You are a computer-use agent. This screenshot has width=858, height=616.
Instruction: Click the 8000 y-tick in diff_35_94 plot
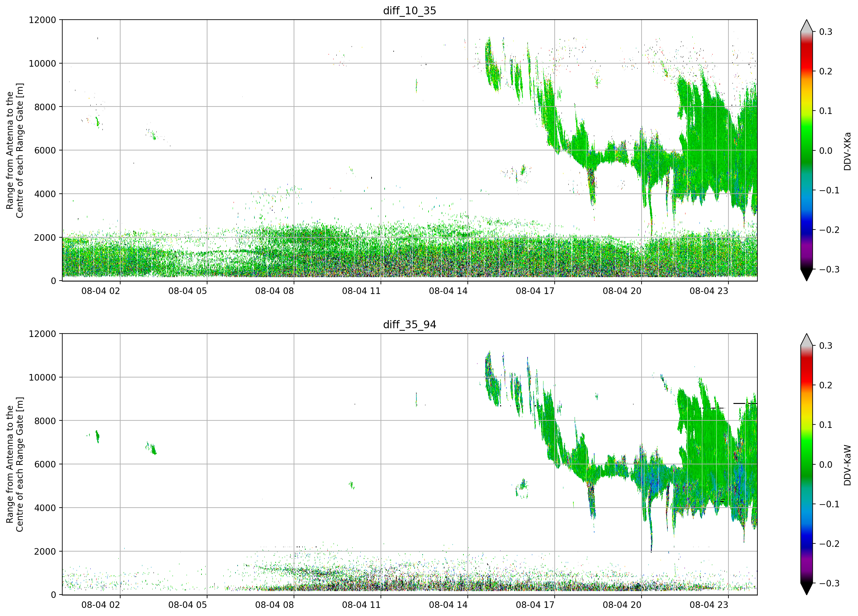(45, 421)
